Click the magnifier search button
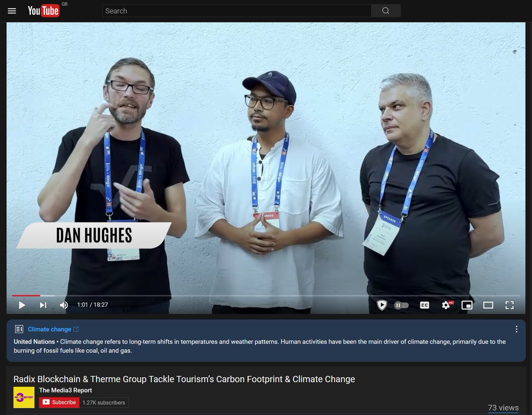 [386, 11]
